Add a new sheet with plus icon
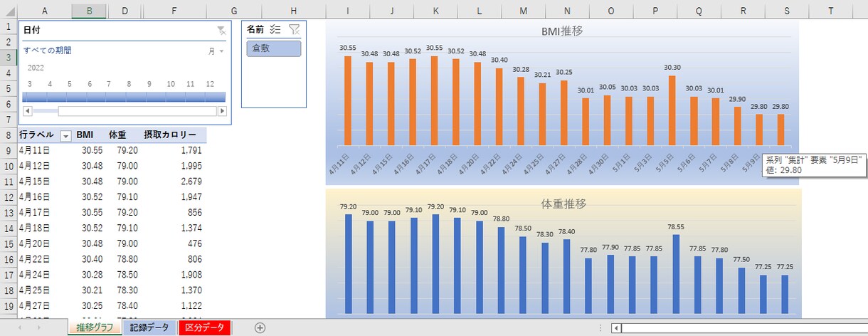This screenshot has width=868, height=336. pyautogui.click(x=260, y=327)
